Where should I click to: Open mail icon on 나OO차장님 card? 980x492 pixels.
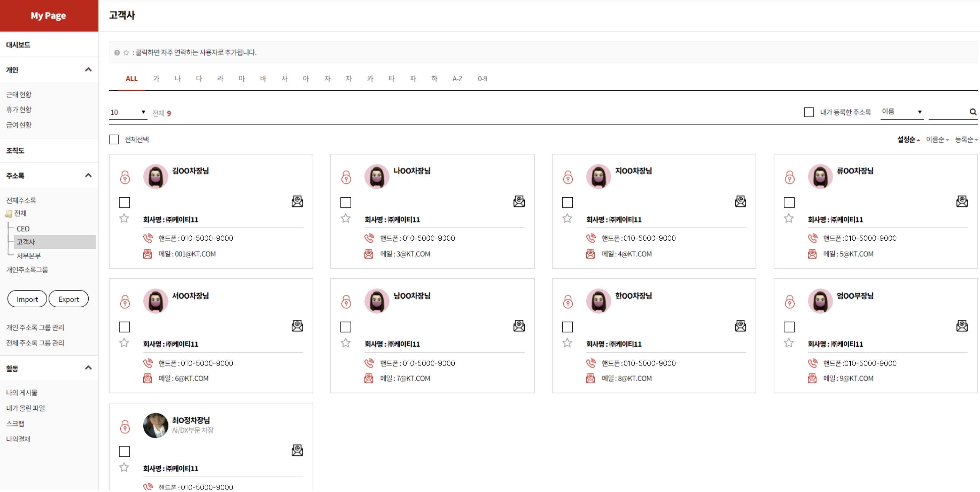519,201
